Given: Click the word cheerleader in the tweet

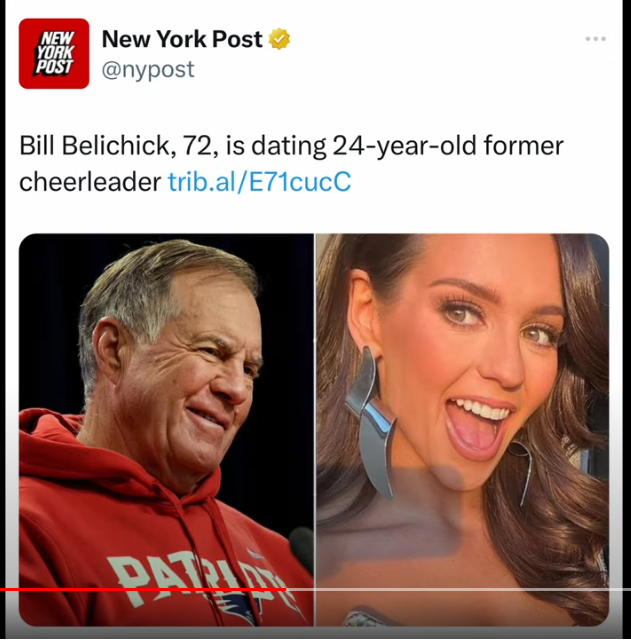Looking at the screenshot, I should pyautogui.click(x=90, y=182).
